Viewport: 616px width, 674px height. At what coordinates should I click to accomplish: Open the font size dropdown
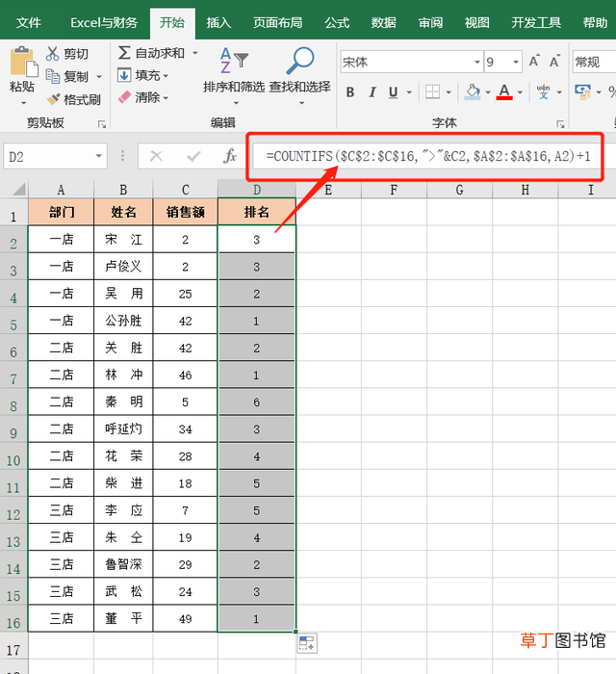pos(516,62)
